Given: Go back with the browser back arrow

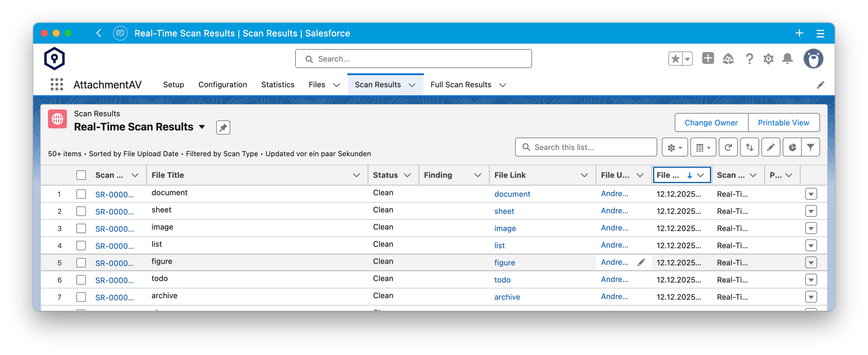Looking at the screenshot, I should pos(99,33).
